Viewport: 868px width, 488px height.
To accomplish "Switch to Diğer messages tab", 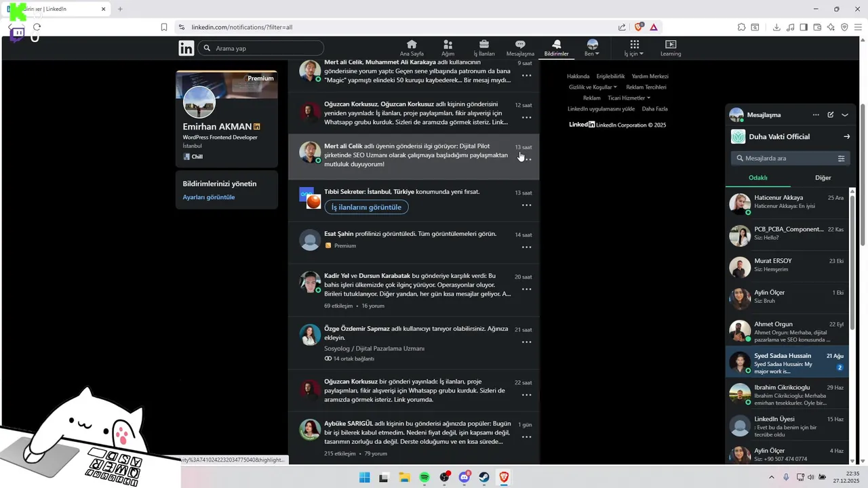I will click(823, 178).
